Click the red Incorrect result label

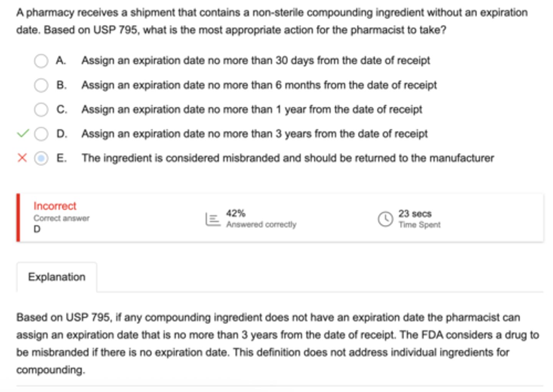55,206
